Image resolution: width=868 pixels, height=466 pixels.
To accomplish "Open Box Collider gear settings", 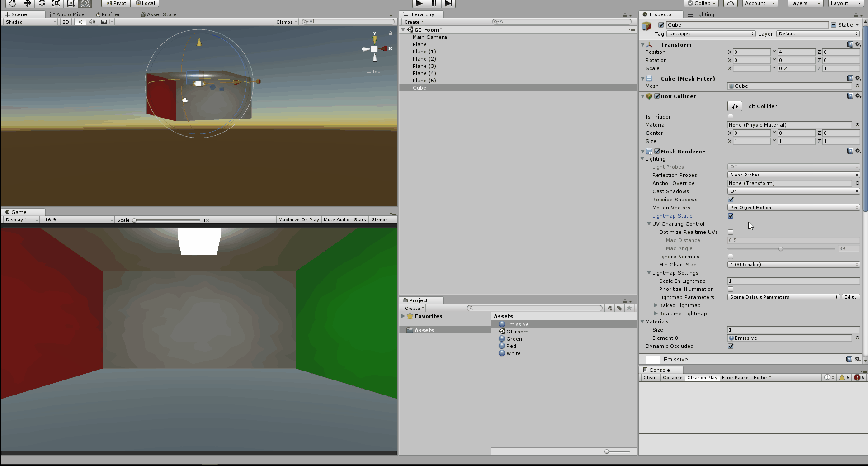I will tap(858, 96).
